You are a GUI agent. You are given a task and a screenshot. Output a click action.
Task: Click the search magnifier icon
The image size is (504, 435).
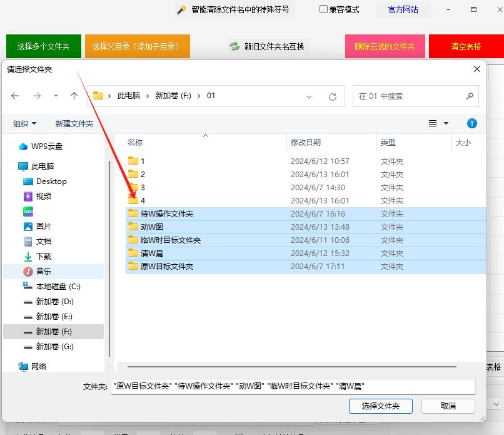click(470, 96)
